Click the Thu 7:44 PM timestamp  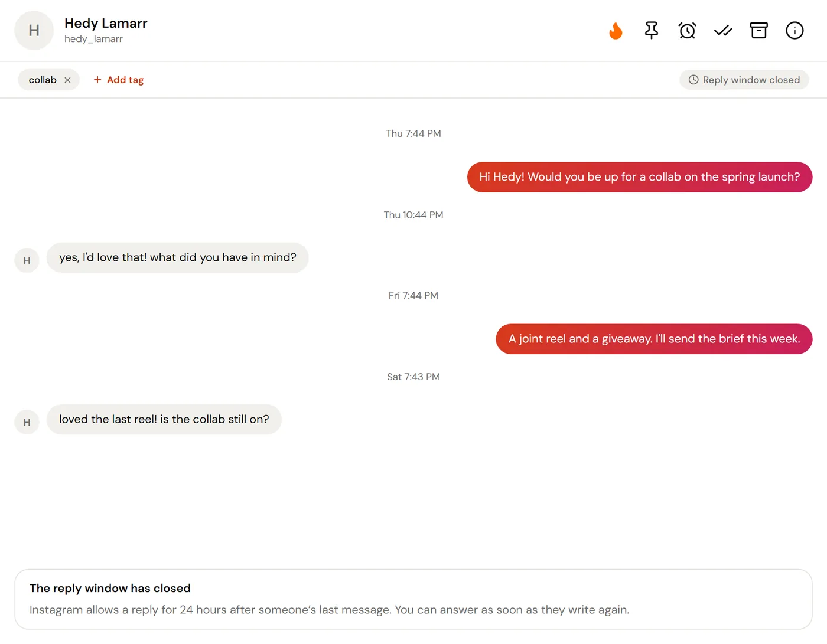click(413, 133)
